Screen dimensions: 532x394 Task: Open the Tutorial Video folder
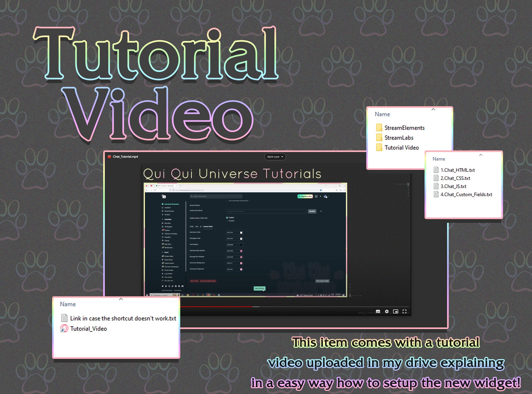pyautogui.click(x=397, y=147)
